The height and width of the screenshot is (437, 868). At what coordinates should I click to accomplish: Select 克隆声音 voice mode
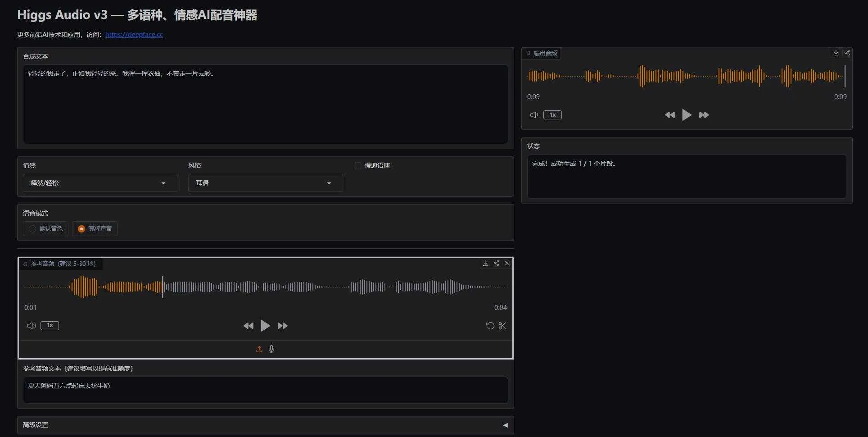point(95,228)
